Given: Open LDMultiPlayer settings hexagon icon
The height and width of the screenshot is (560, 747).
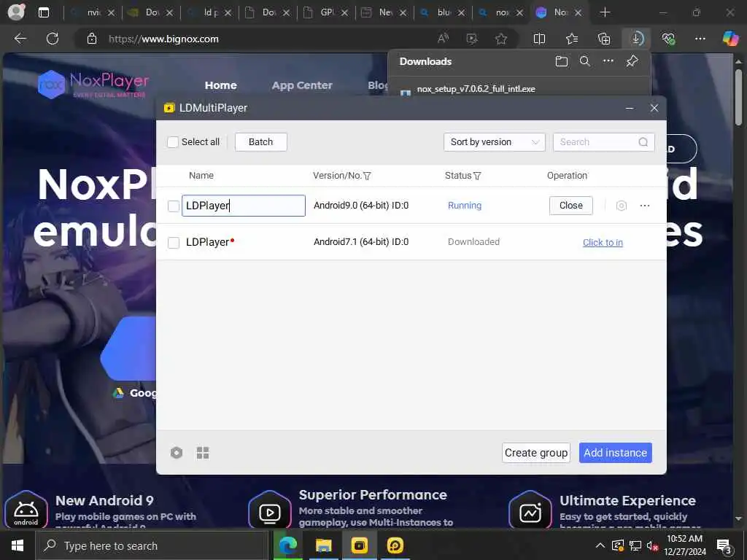Looking at the screenshot, I should click(x=177, y=453).
